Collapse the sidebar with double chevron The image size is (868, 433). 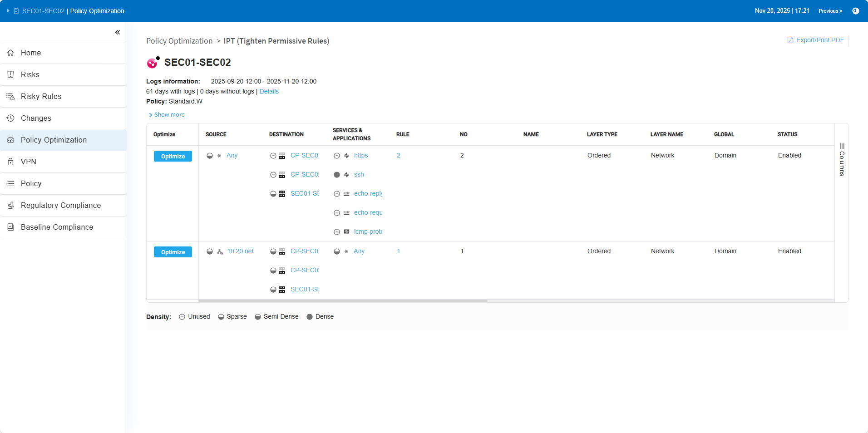pyautogui.click(x=118, y=32)
